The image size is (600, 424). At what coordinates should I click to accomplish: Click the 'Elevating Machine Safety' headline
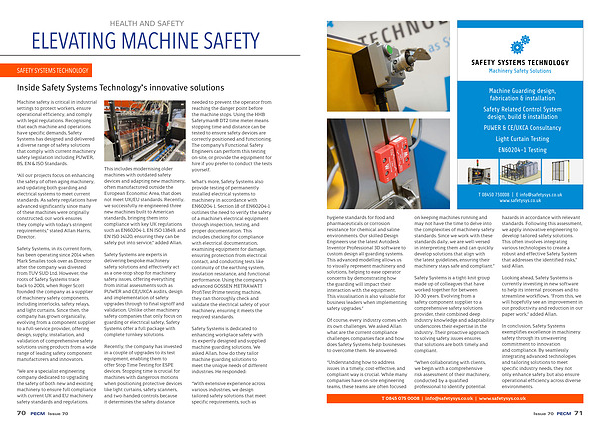click(x=145, y=41)
